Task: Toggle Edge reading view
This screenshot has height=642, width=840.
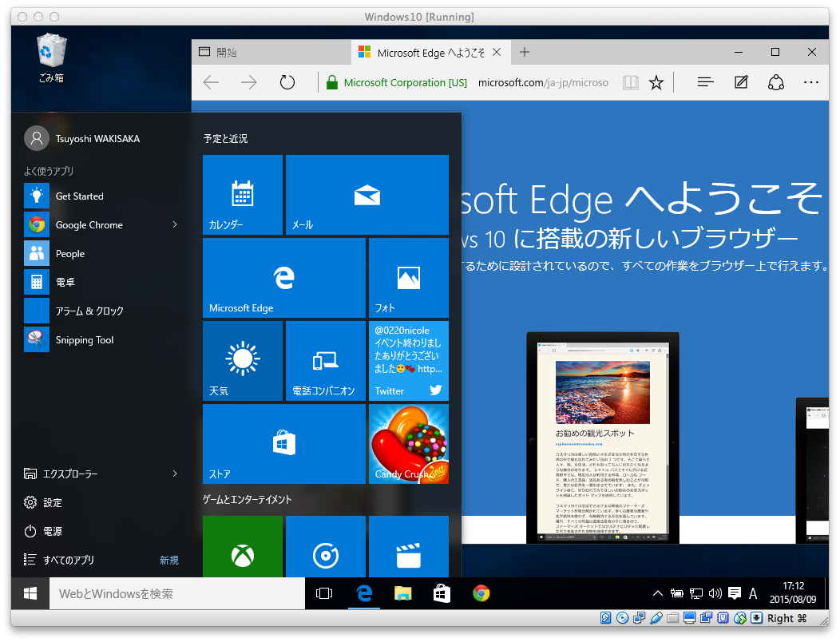Action: pos(631,82)
